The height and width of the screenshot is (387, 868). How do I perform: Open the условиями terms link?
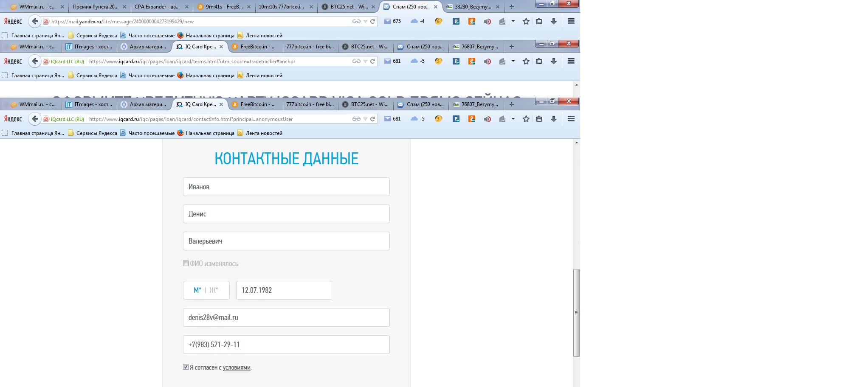click(x=237, y=367)
